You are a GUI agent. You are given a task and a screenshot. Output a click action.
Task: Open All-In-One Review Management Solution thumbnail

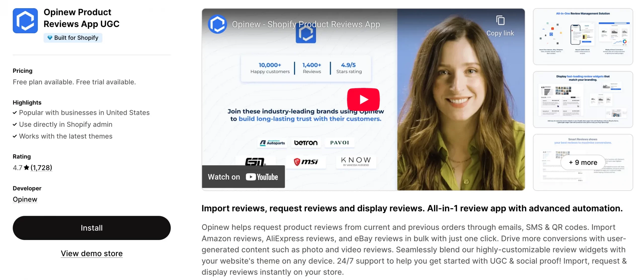[x=583, y=37]
